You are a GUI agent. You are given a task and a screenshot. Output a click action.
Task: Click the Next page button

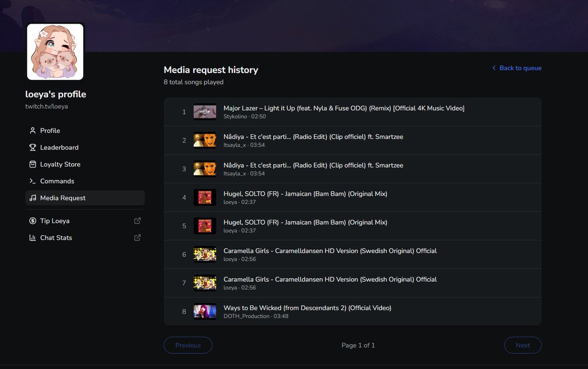coord(523,345)
